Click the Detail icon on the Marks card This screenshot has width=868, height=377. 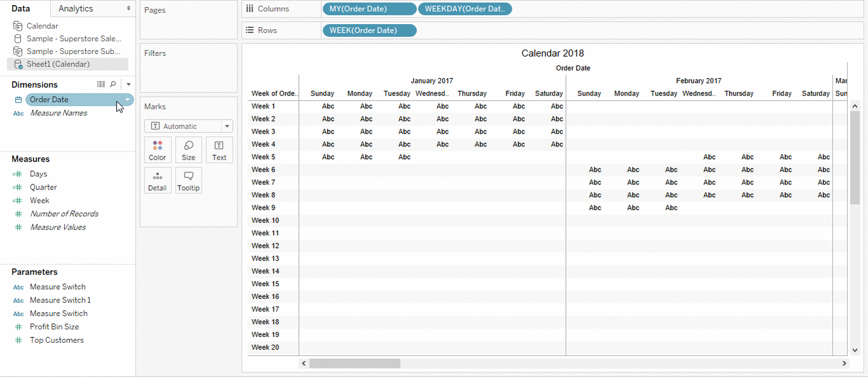[x=157, y=180]
